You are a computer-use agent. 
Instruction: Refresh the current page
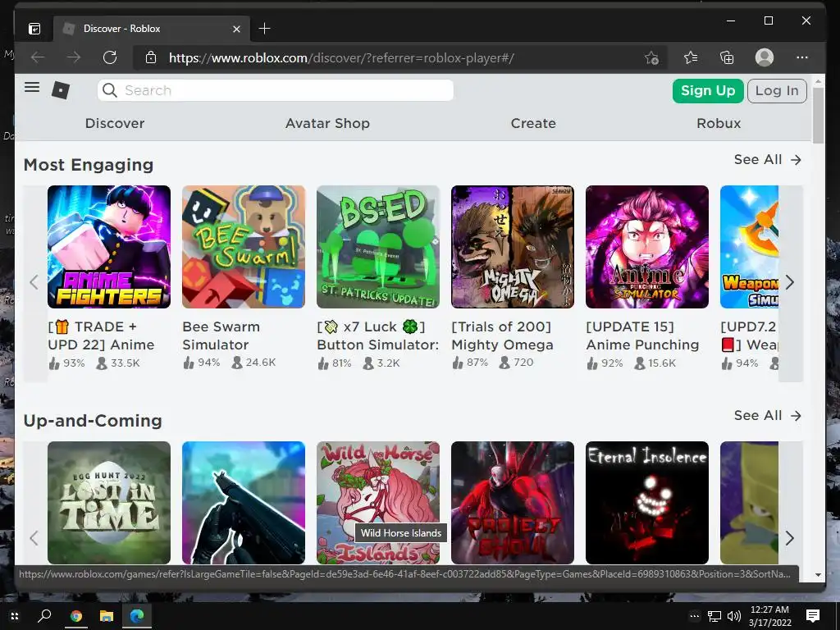click(110, 57)
